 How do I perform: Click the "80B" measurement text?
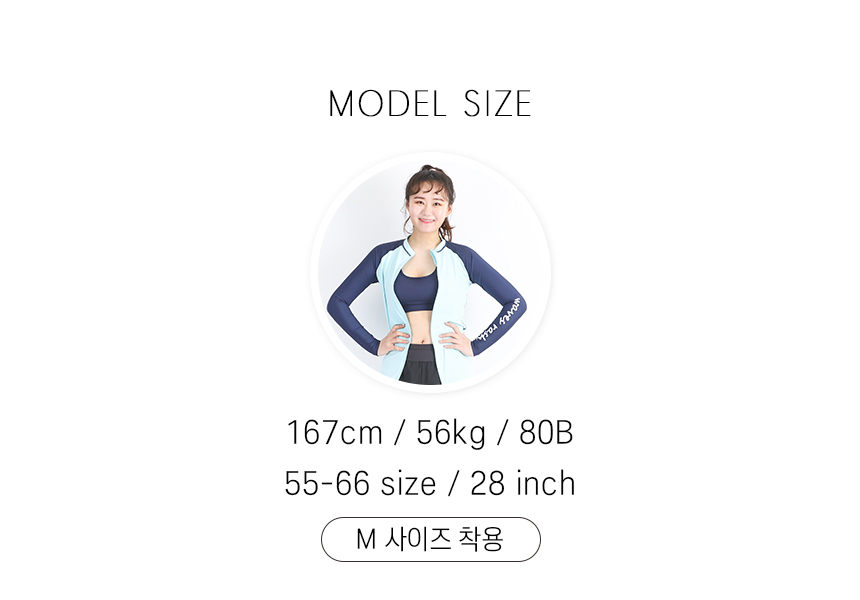click(546, 433)
